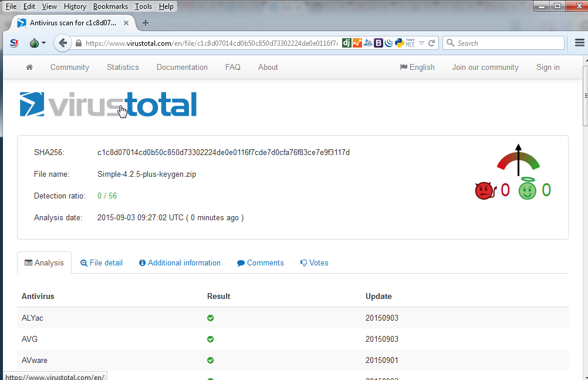Open the Comments tab

point(260,263)
